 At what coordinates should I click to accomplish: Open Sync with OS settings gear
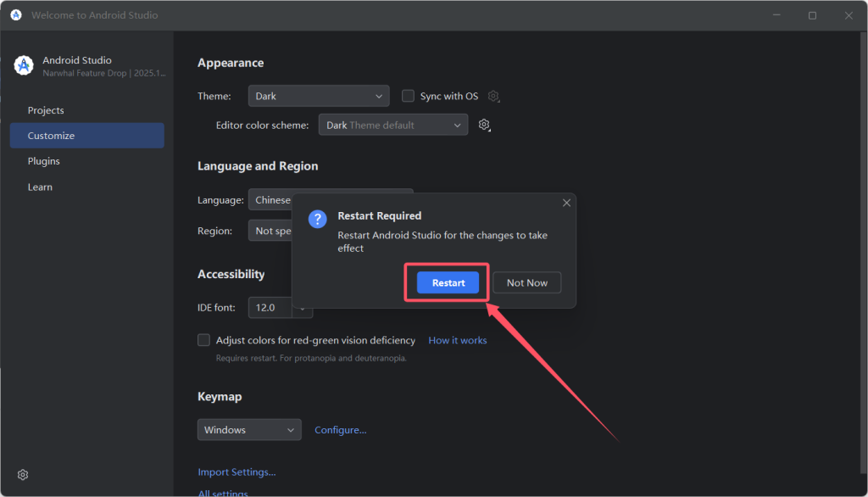click(493, 97)
